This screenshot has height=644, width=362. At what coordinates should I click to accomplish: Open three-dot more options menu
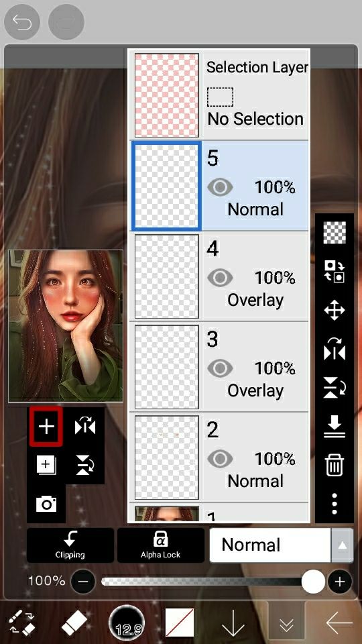335,504
